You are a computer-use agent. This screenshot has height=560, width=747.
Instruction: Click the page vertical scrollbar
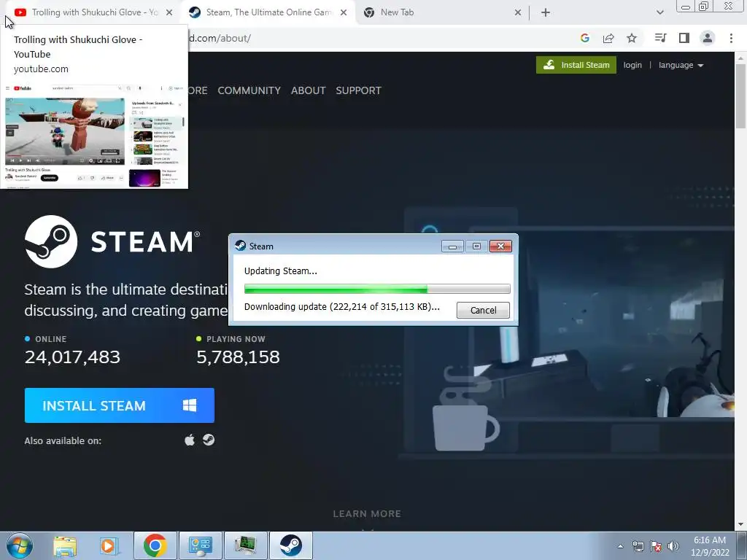tap(740, 97)
